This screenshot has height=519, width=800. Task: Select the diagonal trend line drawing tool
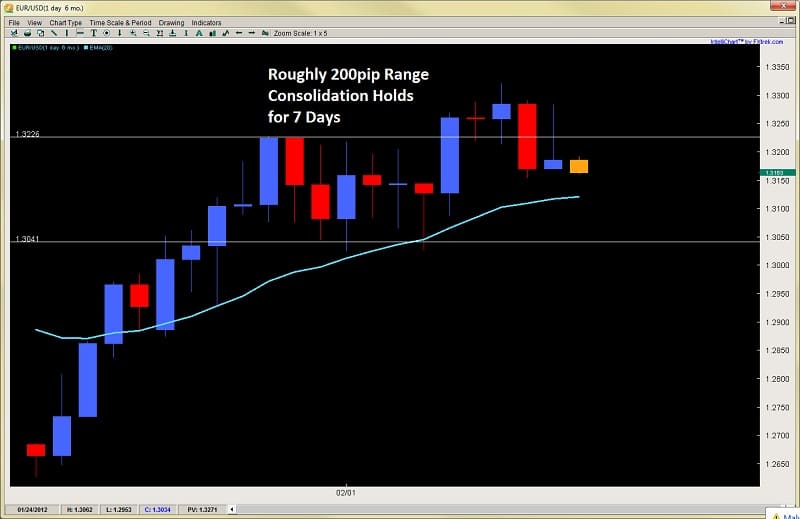[54, 33]
